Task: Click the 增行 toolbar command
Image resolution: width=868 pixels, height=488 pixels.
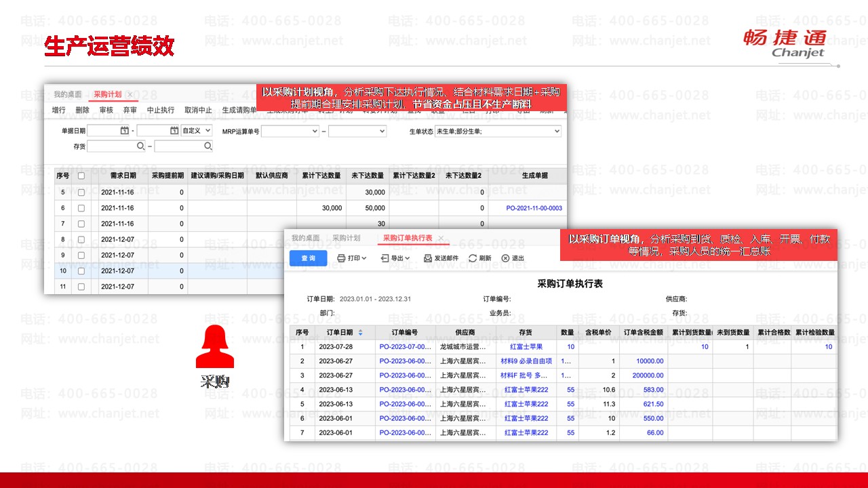Action: point(59,110)
